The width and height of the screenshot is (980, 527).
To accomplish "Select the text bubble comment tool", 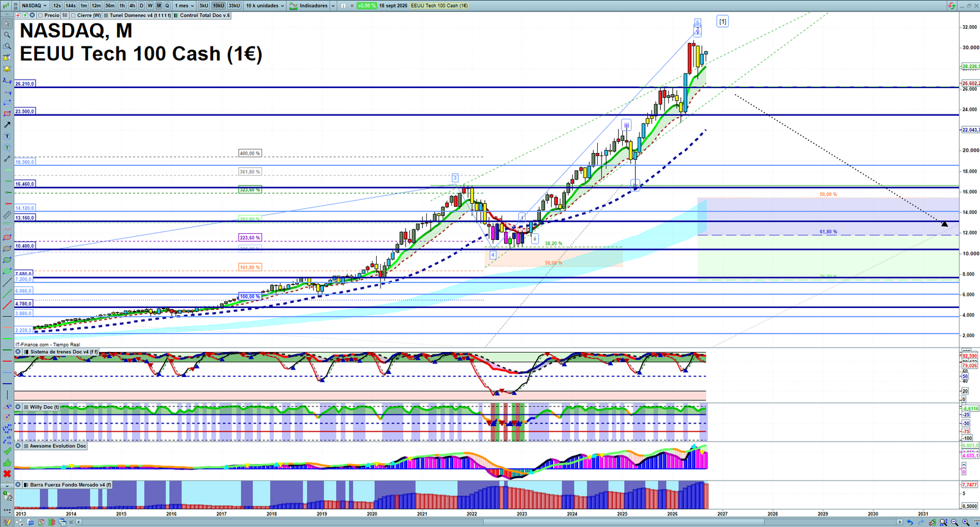I will point(7,147).
